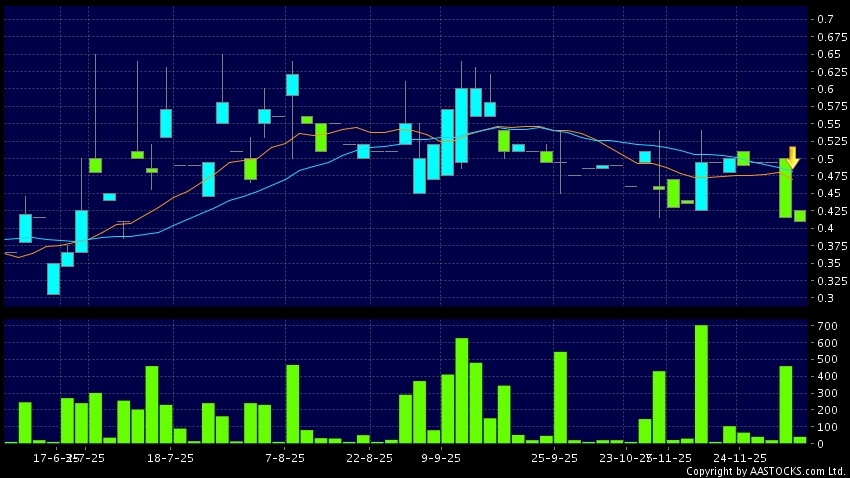Click the volume bar above 7-8-25
Viewport: 850px width, 478px height.
[293, 403]
